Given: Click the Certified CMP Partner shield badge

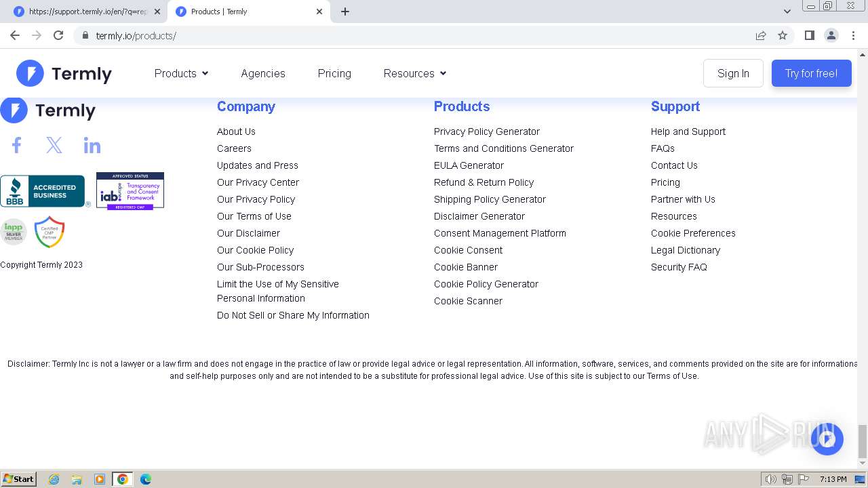Looking at the screenshot, I should (50, 232).
